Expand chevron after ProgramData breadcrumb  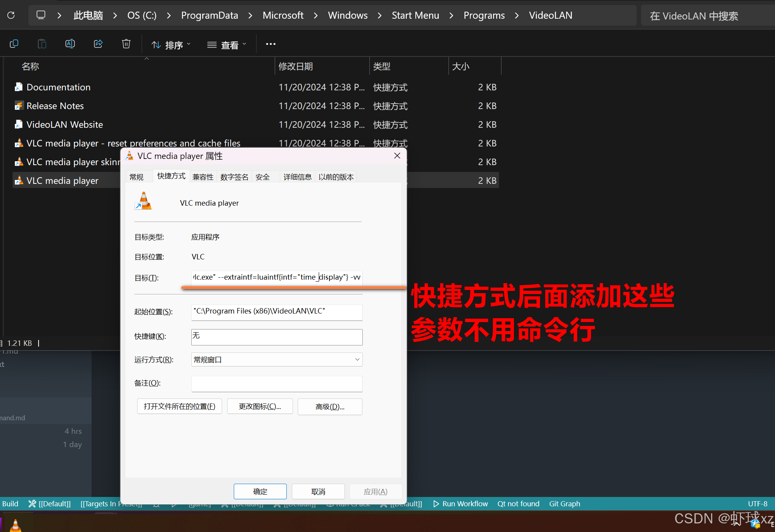click(250, 15)
